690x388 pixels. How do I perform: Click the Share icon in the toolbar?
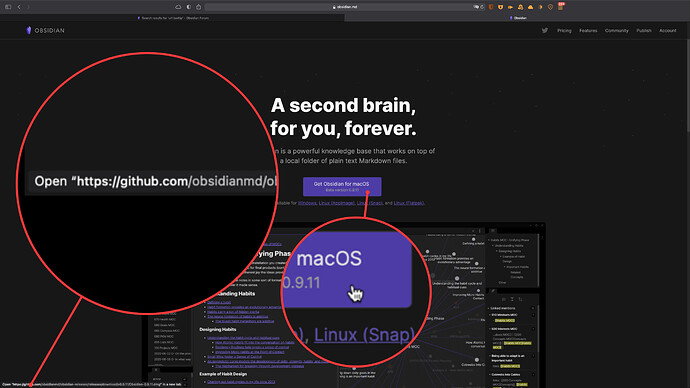[198, 7]
